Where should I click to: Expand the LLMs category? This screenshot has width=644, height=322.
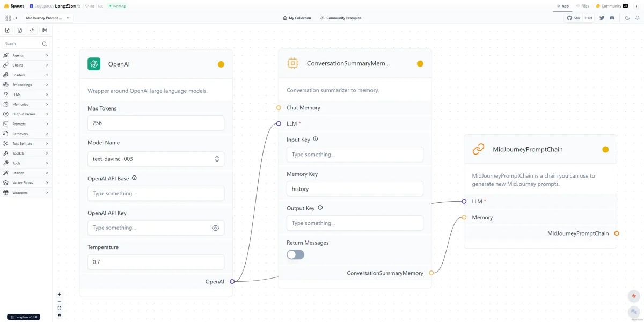click(x=26, y=94)
